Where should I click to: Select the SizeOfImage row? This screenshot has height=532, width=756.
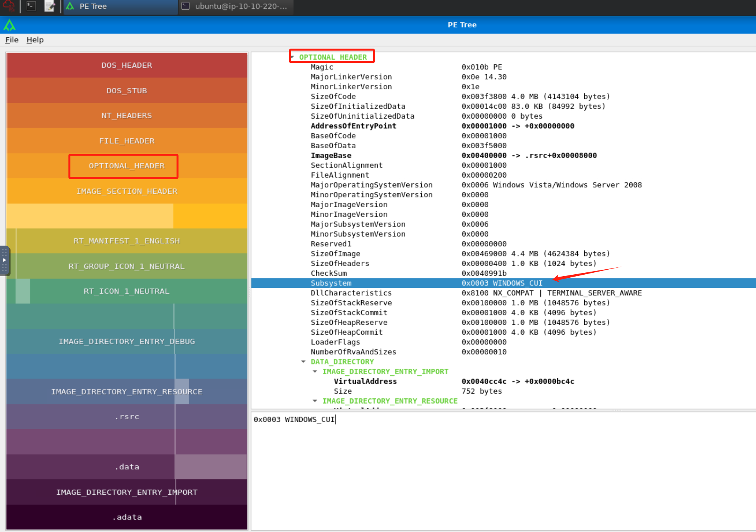[x=503, y=254]
